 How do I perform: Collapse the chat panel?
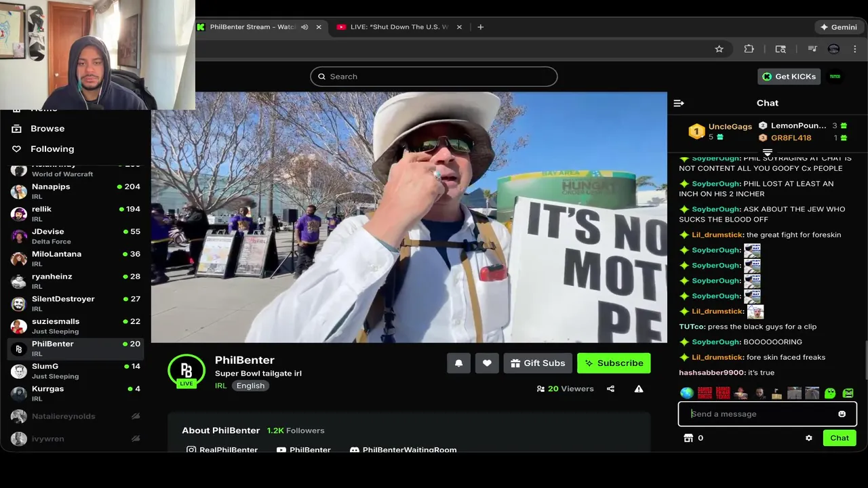[x=679, y=103]
